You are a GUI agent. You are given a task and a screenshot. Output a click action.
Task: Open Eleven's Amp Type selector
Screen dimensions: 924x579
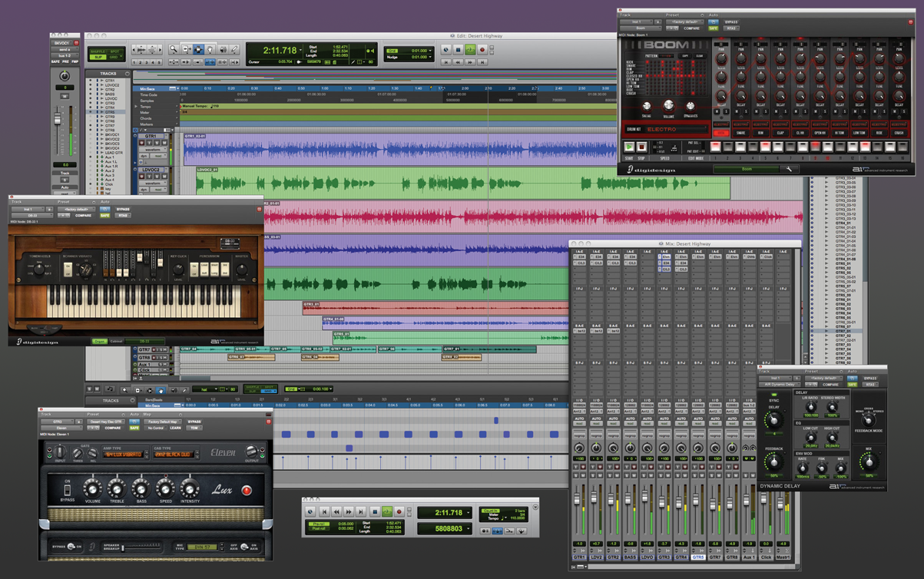124,455
